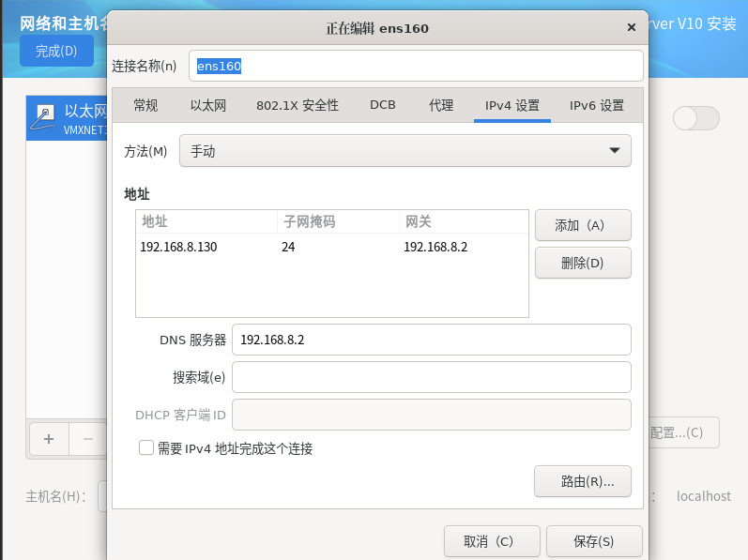Click 添加 to add an address
This screenshot has height=560, width=748.
pos(583,225)
